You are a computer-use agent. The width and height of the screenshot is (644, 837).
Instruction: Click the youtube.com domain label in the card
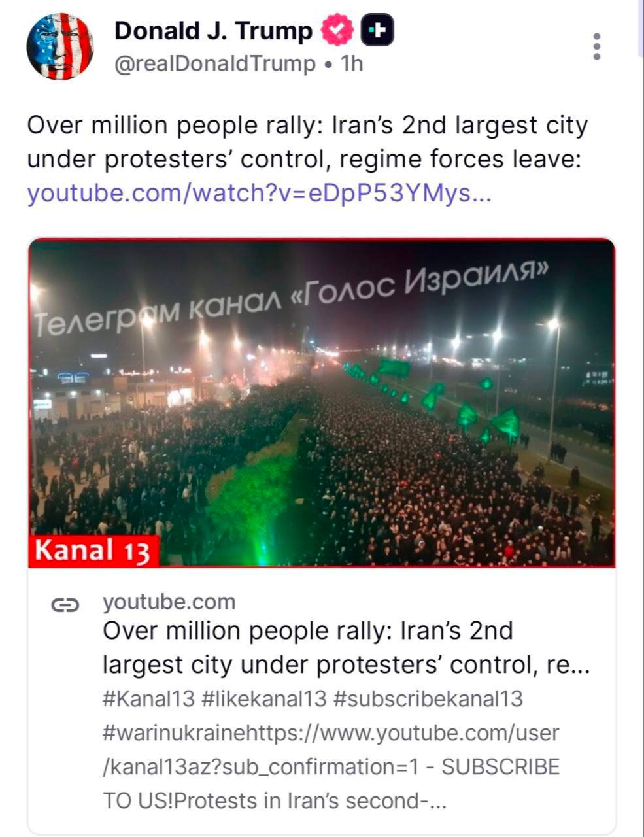click(169, 602)
